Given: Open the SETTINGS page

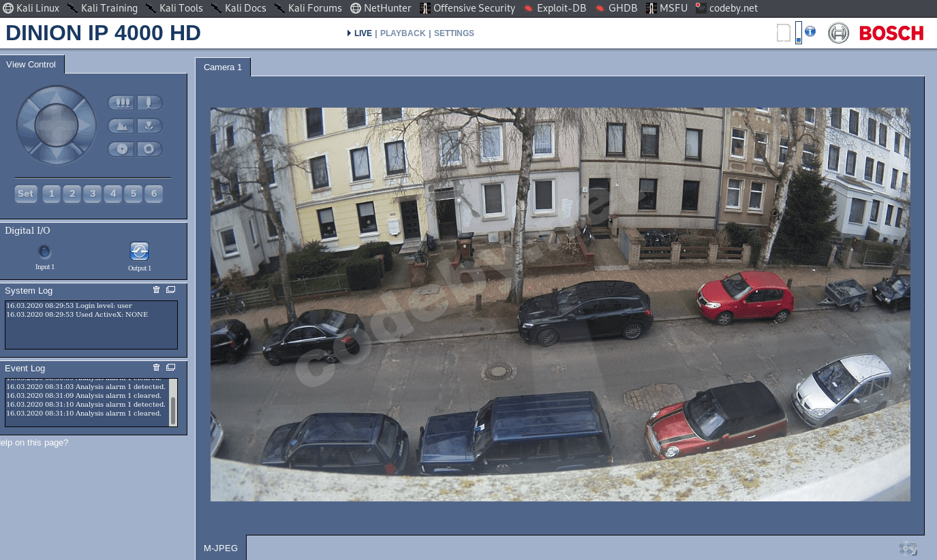Looking at the screenshot, I should (454, 33).
